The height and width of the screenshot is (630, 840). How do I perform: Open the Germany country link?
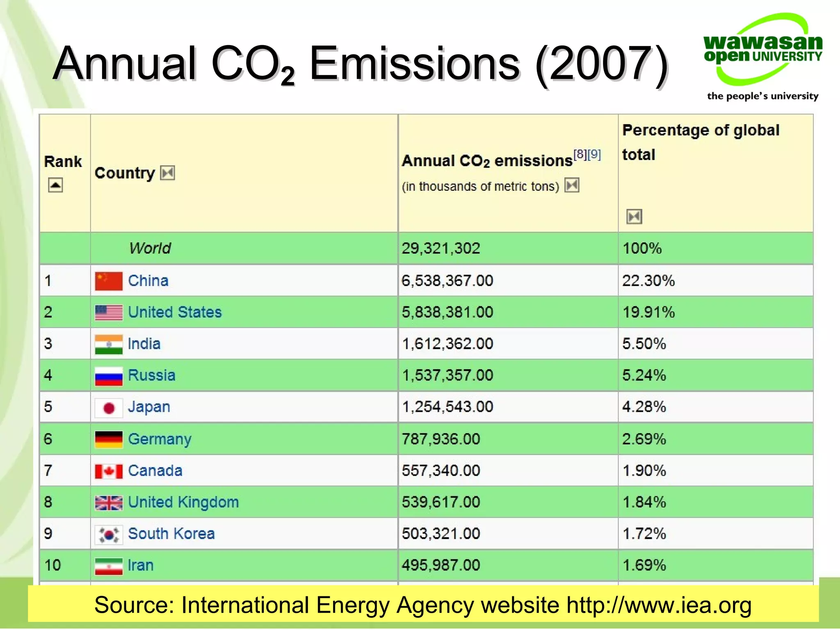(160, 439)
